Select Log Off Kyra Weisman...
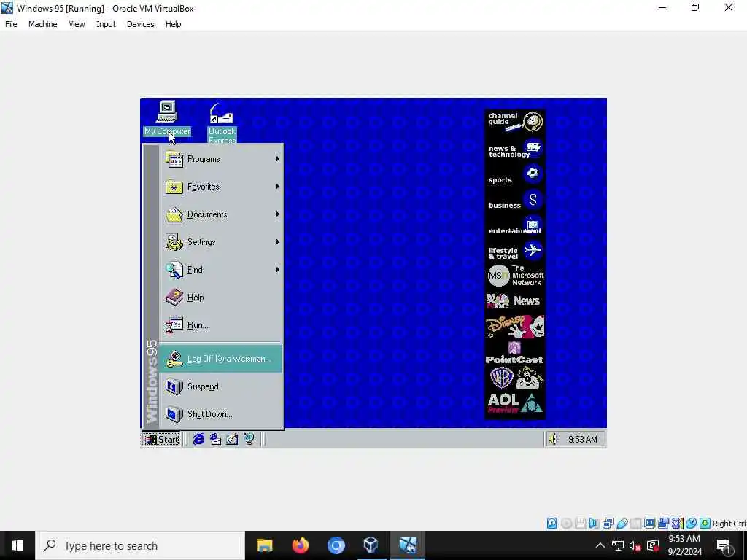 tap(222, 359)
